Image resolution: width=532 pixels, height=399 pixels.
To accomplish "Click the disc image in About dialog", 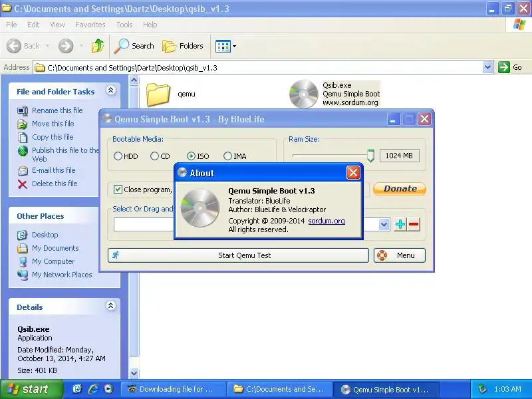I will pyautogui.click(x=200, y=207).
